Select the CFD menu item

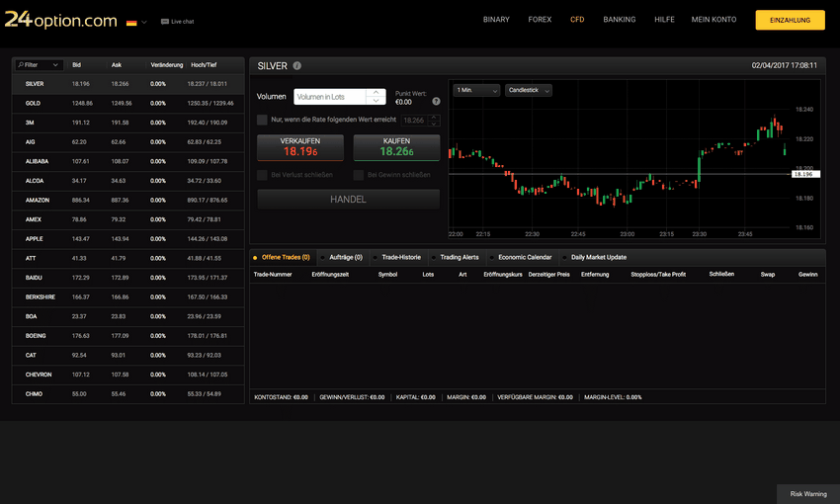coord(577,20)
